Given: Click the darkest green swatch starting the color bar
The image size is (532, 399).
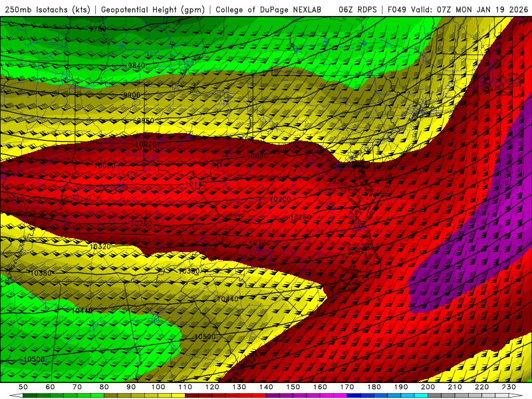Looking at the screenshot, I should (30, 396).
